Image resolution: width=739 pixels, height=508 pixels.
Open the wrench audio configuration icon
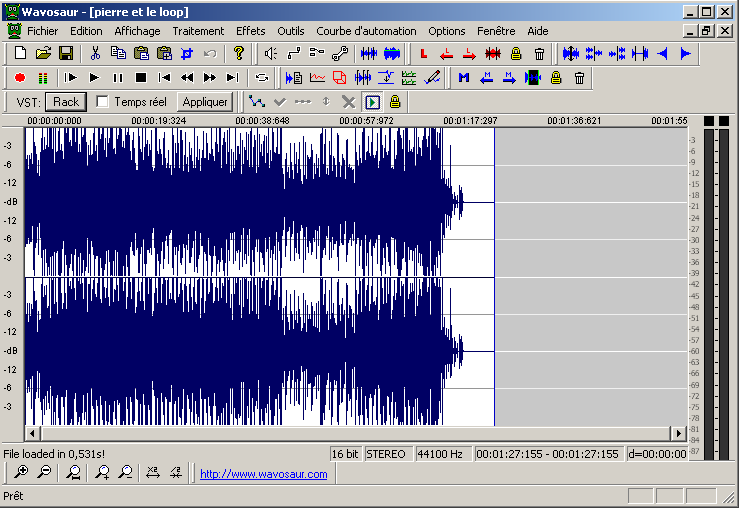[340, 53]
